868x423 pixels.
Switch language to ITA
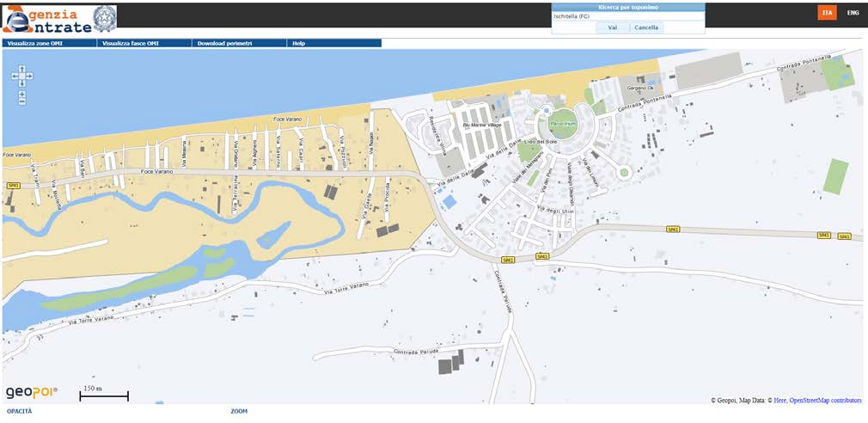pyautogui.click(x=827, y=13)
